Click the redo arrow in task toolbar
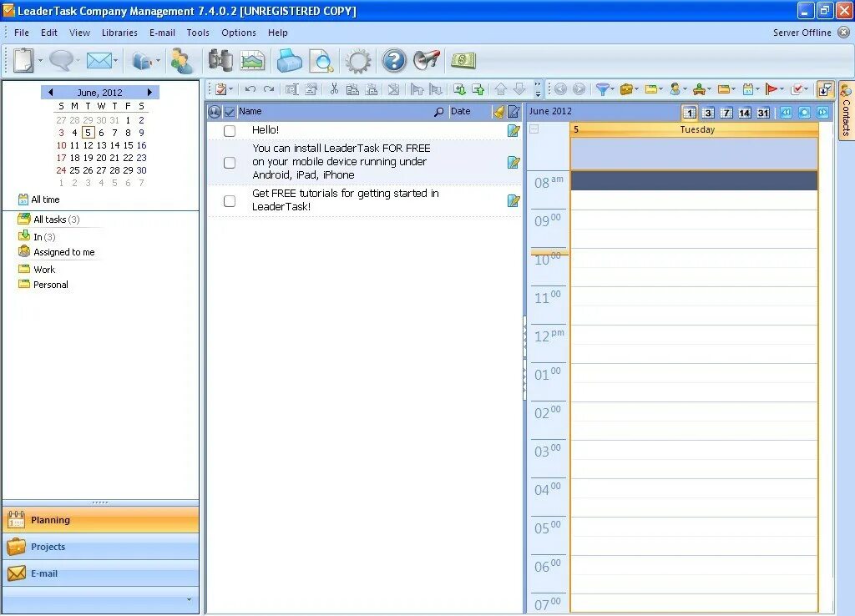This screenshot has width=855, height=616. pyautogui.click(x=268, y=89)
